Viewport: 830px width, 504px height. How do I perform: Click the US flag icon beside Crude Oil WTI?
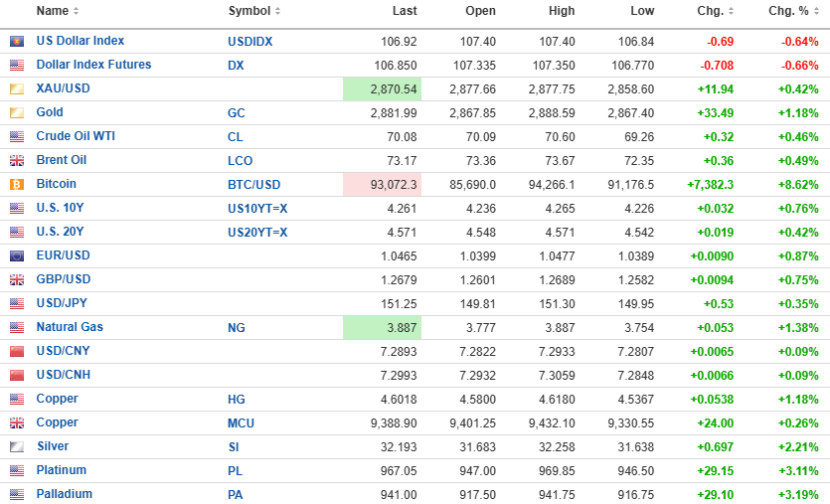tap(17, 136)
